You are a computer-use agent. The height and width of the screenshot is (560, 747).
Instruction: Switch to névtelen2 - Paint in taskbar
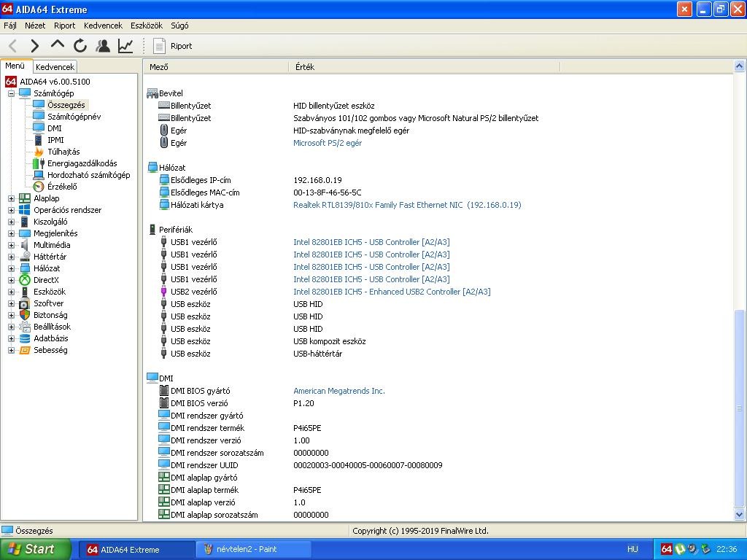253,549
